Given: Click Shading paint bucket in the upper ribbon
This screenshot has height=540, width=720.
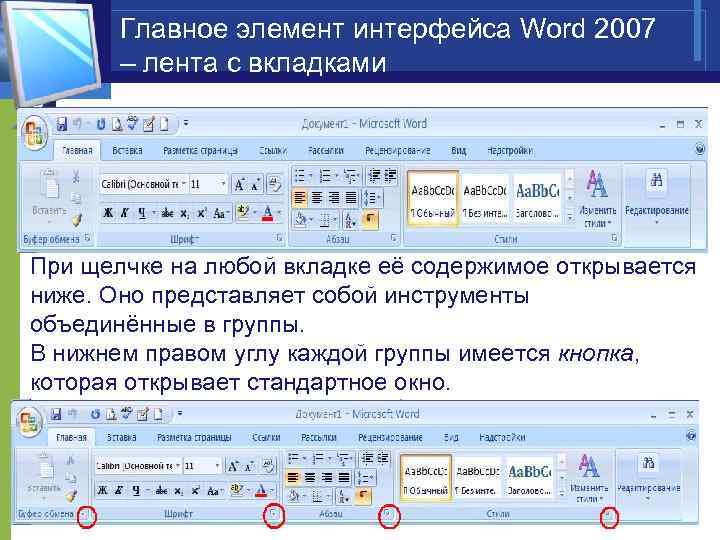Looking at the screenshot, I should [x=300, y=220].
